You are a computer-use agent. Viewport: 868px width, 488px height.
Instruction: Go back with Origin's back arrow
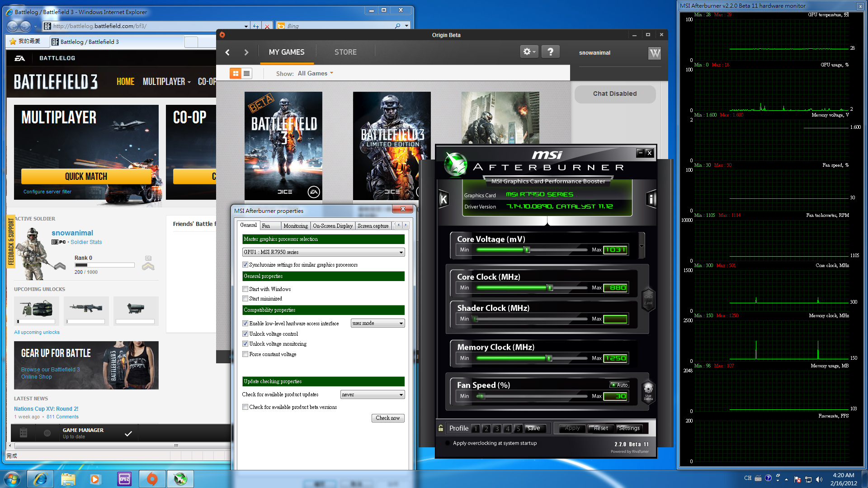(227, 52)
